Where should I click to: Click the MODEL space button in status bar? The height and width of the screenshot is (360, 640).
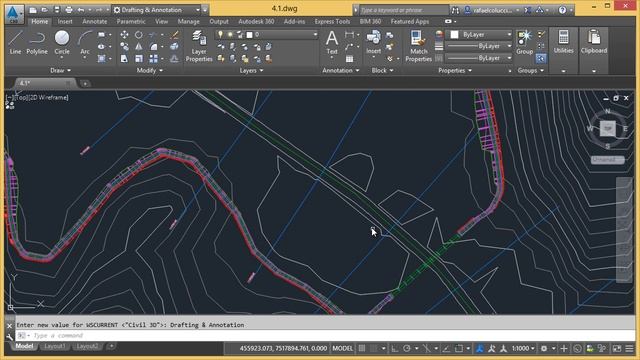click(342, 348)
